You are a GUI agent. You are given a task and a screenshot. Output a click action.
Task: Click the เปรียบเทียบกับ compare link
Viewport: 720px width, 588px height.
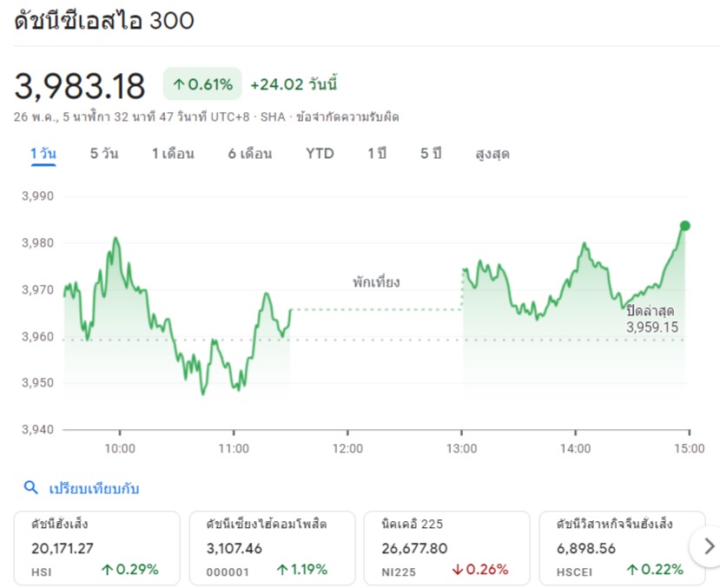95,488
